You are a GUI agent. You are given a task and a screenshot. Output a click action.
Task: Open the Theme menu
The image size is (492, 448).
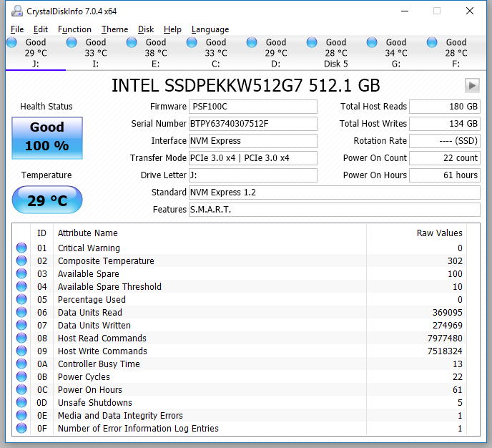(114, 29)
